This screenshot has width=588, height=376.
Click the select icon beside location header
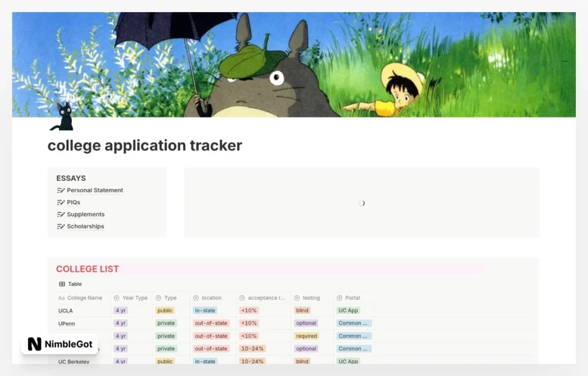click(x=196, y=298)
